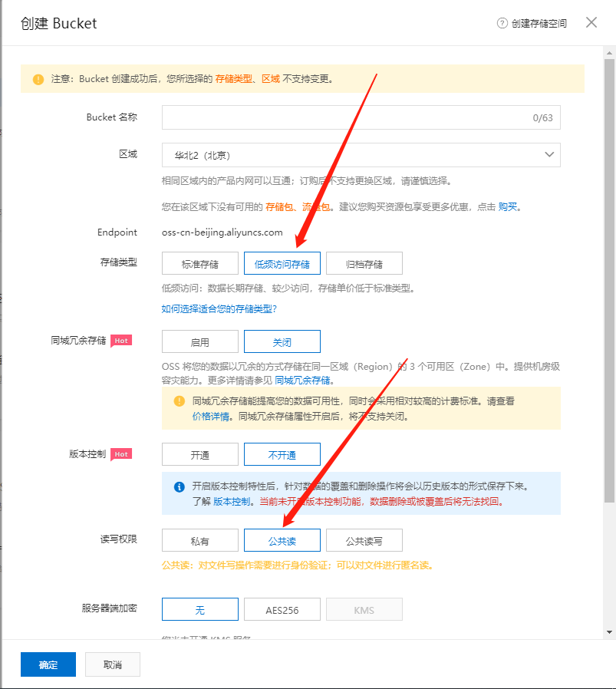Select 归档存储 storage type
This screenshot has width=616, height=689.
pyautogui.click(x=364, y=264)
